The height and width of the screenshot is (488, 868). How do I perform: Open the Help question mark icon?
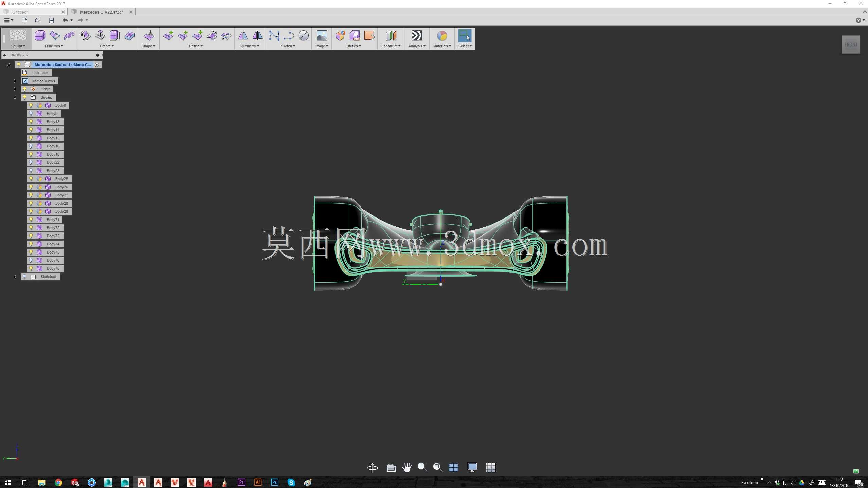tap(858, 20)
